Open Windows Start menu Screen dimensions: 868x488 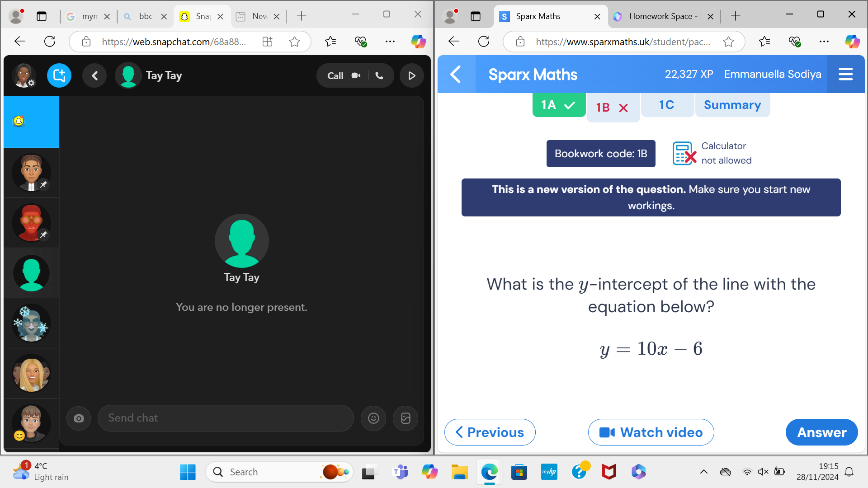(188, 472)
